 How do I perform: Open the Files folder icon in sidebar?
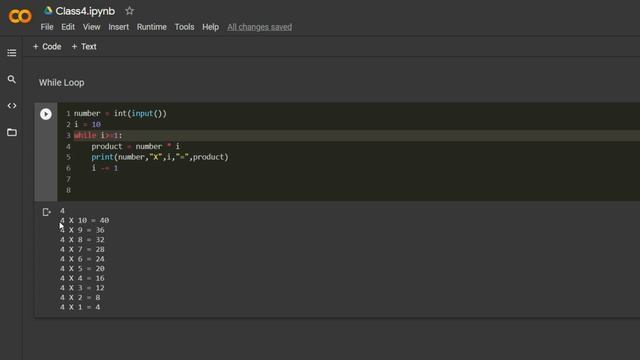pos(11,132)
